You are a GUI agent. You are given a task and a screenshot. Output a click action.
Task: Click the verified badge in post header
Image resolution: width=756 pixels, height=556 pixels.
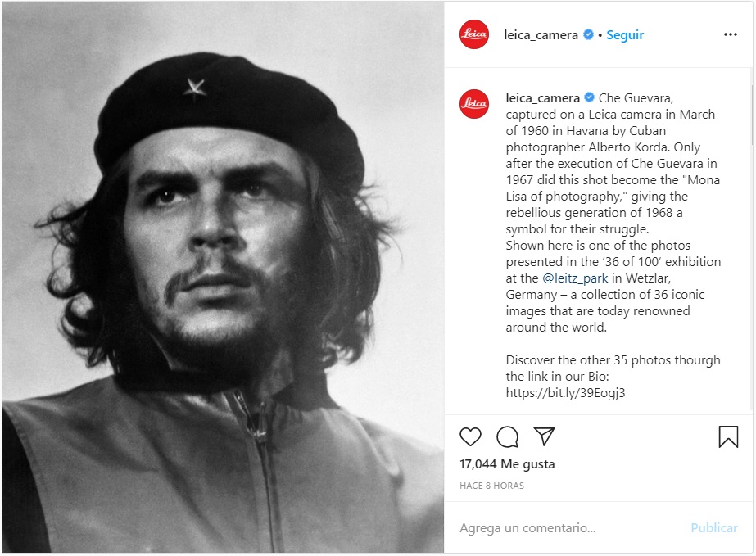(588, 35)
